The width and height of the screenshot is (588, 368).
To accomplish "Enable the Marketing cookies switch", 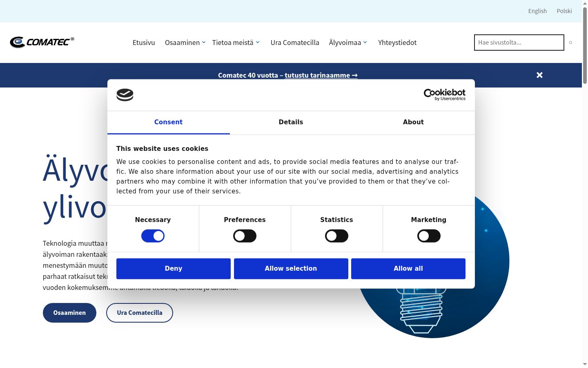I will [x=429, y=236].
